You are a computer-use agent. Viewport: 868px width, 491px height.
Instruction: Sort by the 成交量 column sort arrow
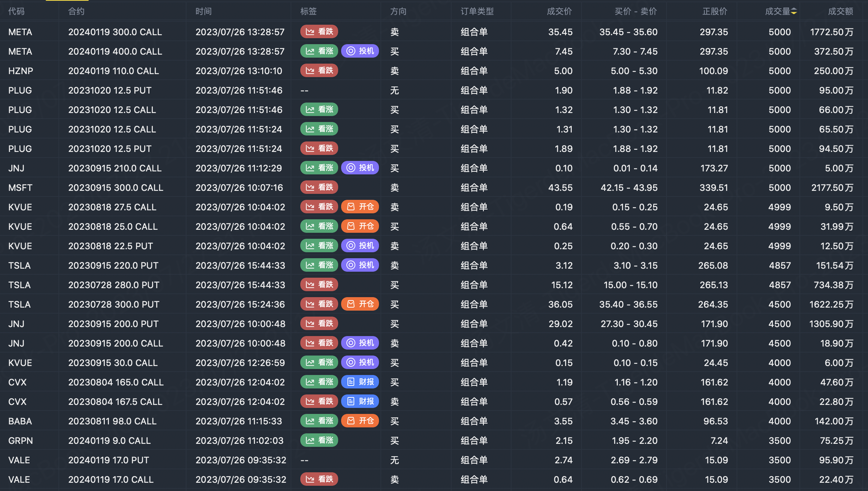[x=793, y=12]
